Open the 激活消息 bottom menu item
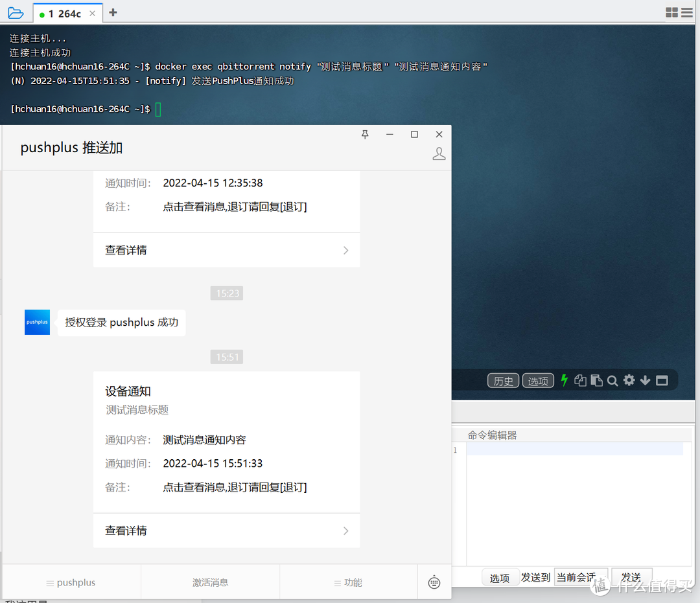Image resolution: width=700 pixels, height=603 pixels. tap(210, 582)
